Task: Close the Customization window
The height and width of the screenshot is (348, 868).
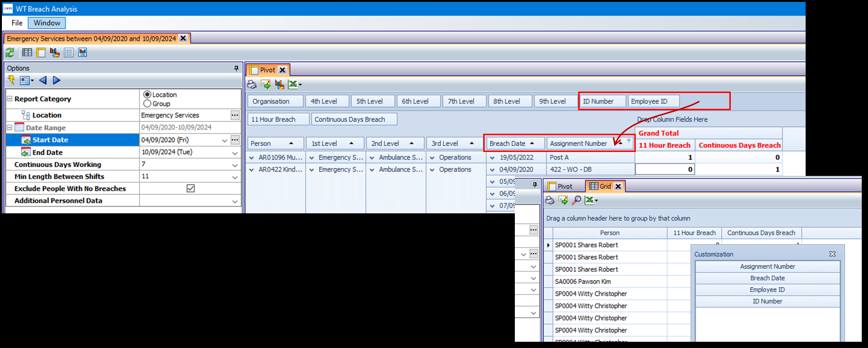Action: tap(832, 254)
